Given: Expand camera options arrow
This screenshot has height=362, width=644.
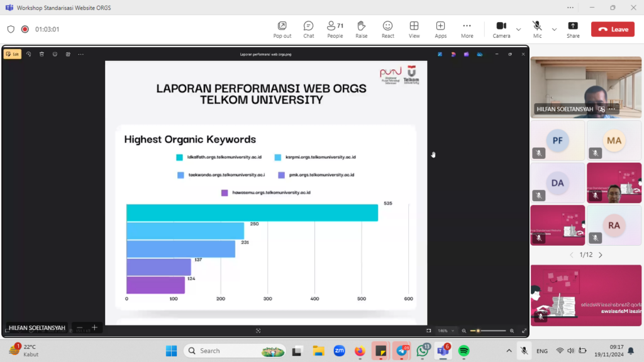Looking at the screenshot, I should click(519, 30).
